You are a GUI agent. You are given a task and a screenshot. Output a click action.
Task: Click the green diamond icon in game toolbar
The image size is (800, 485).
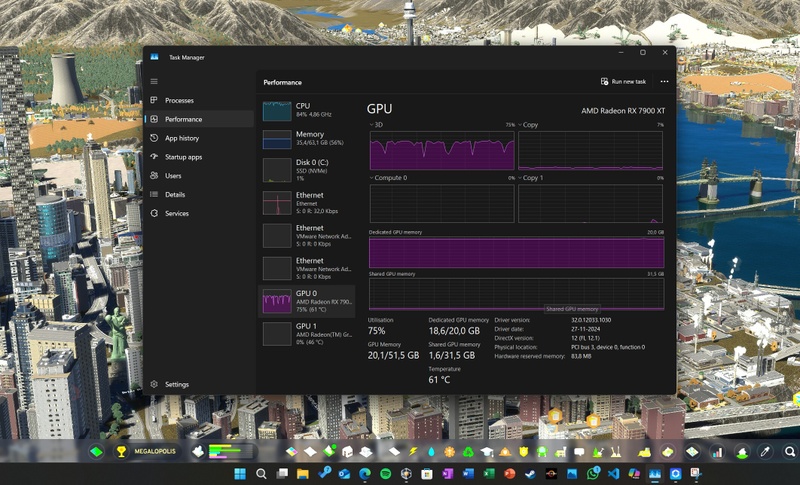[96, 452]
